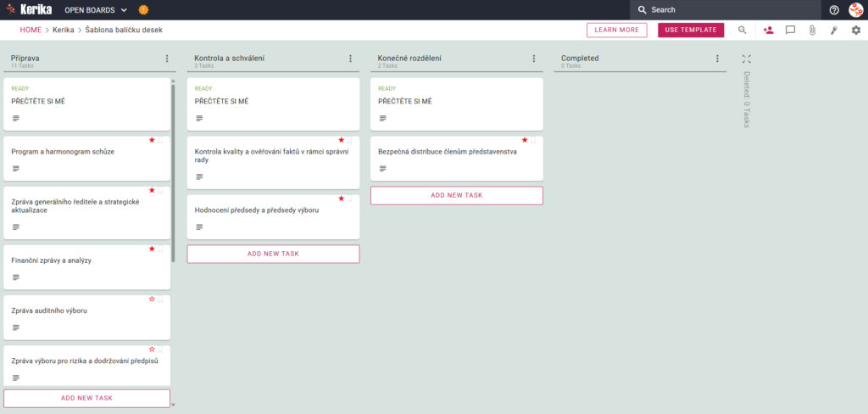Screen dimensions: 868x414
Task: Go to HOME breadcrumb link
Action: pyautogui.click(x=31, y=30)
